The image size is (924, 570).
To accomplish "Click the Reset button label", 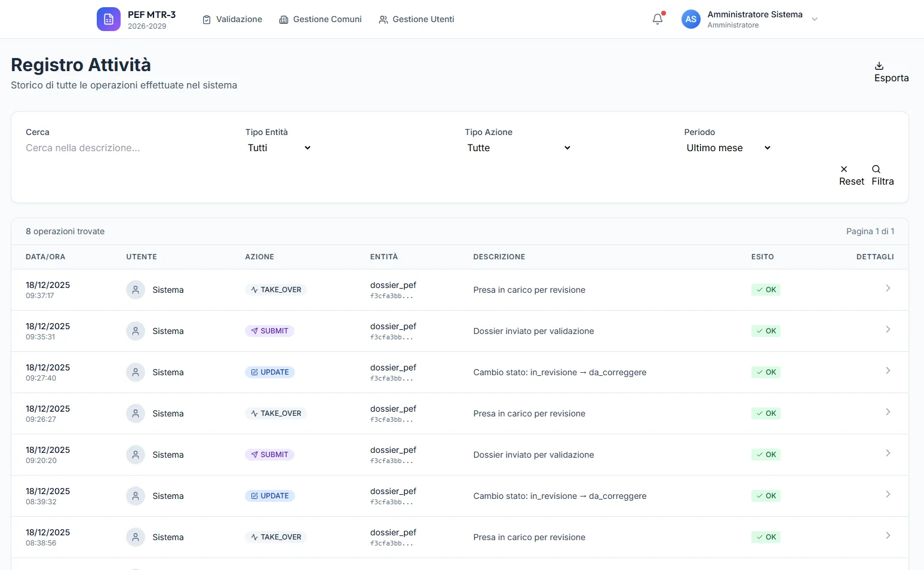I will pos(852,181).
